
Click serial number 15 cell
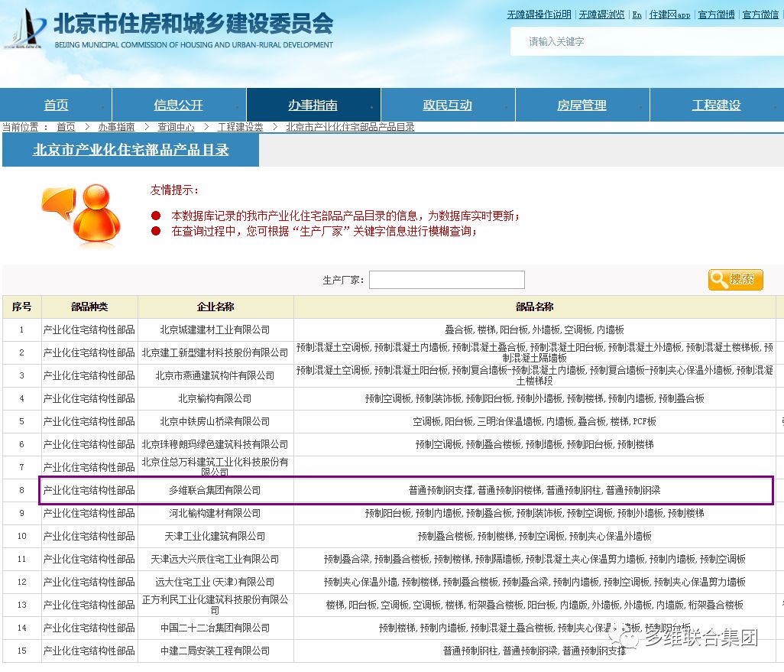pyautogui.click(x=21, y=651)
